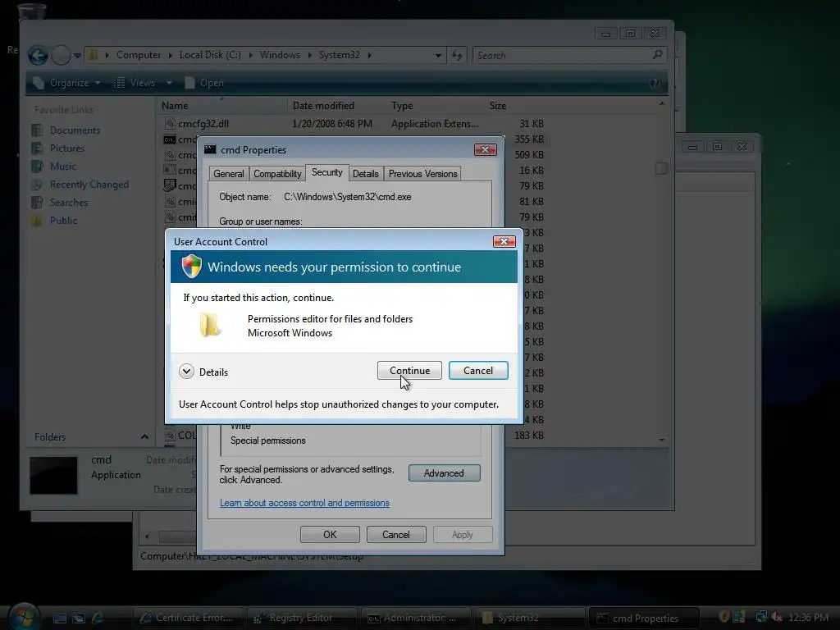Close the User Account Control dialog
This screenshot has height=630, width=840.
[x=504, y=242]
